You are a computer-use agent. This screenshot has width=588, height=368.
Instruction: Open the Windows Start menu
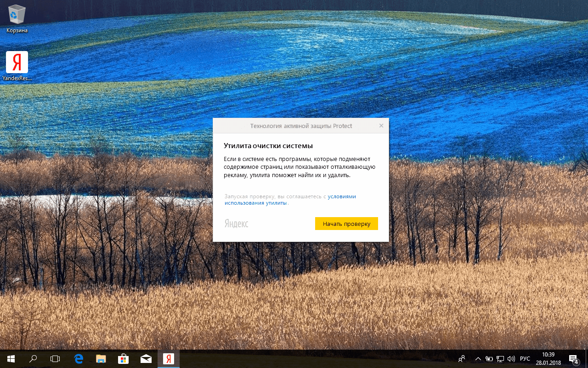[x=11, y=359]
